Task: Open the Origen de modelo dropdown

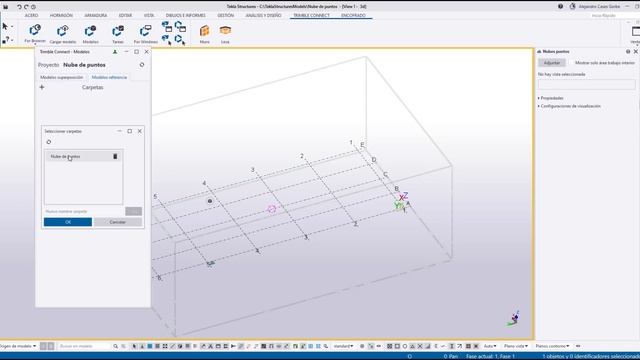Action: 18,346
